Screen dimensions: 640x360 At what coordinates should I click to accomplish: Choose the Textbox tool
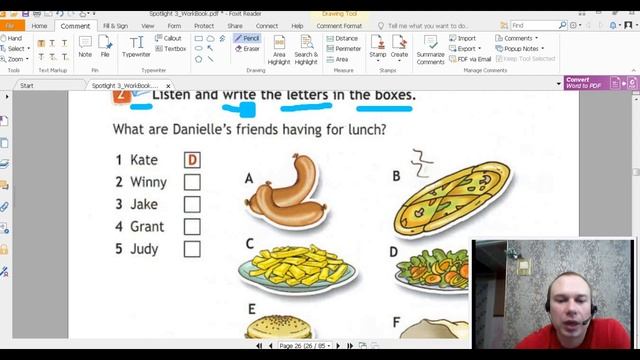click(x=171, y=49)
